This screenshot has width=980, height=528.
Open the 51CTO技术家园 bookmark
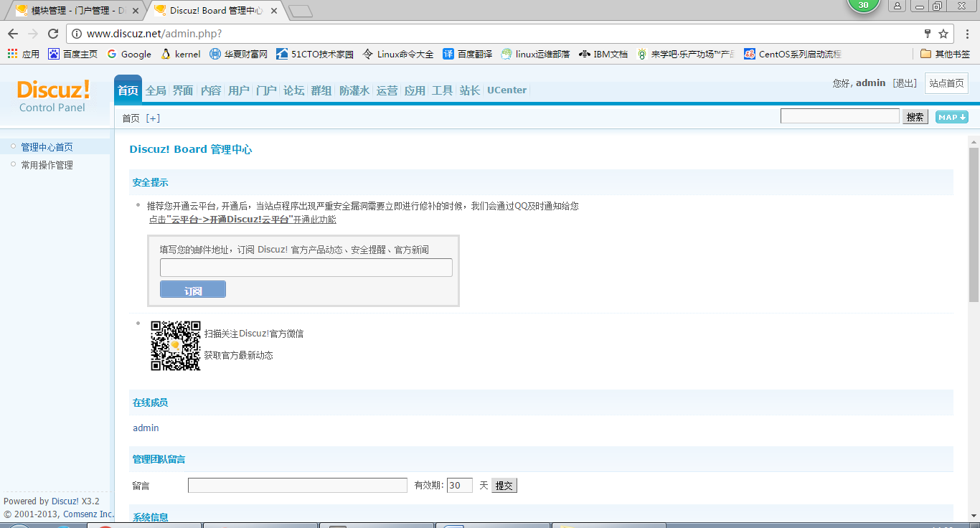click(315, 54)
